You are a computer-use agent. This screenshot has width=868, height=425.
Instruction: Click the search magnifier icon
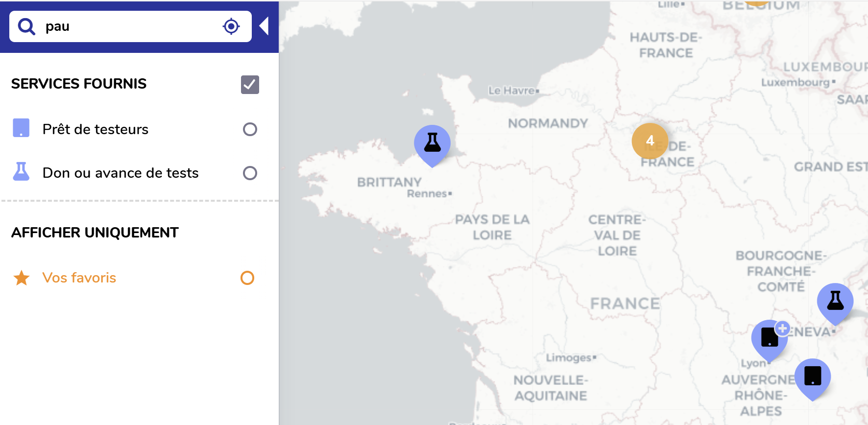pos(26,26)
